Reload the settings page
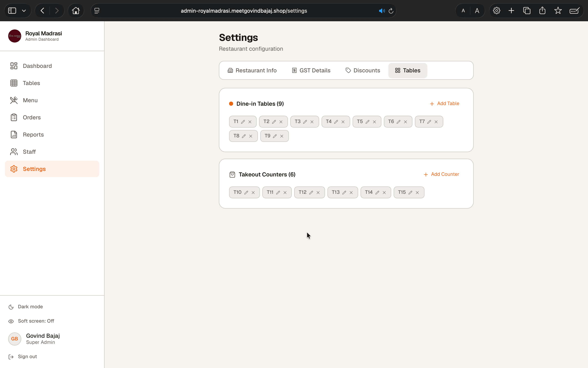The width and height of the screenshot is (588, 368). click(391, 11)
